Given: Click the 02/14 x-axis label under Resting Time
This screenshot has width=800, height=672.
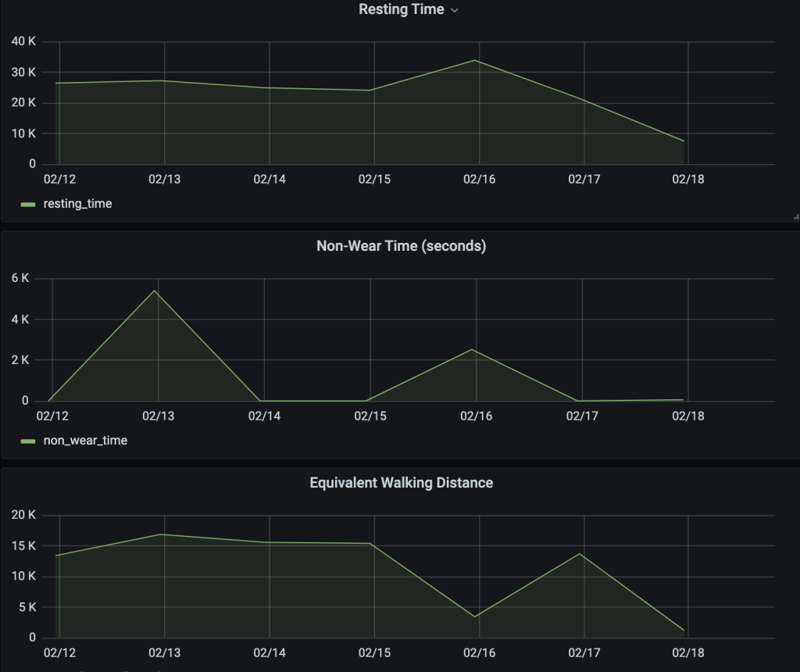Looking at the screenshot, I should 270,180.
